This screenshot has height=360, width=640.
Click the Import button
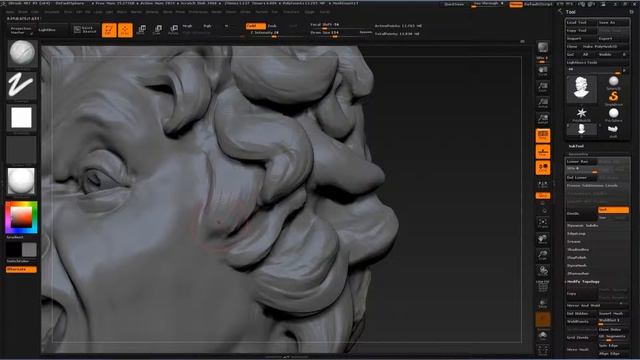point(581,38)
